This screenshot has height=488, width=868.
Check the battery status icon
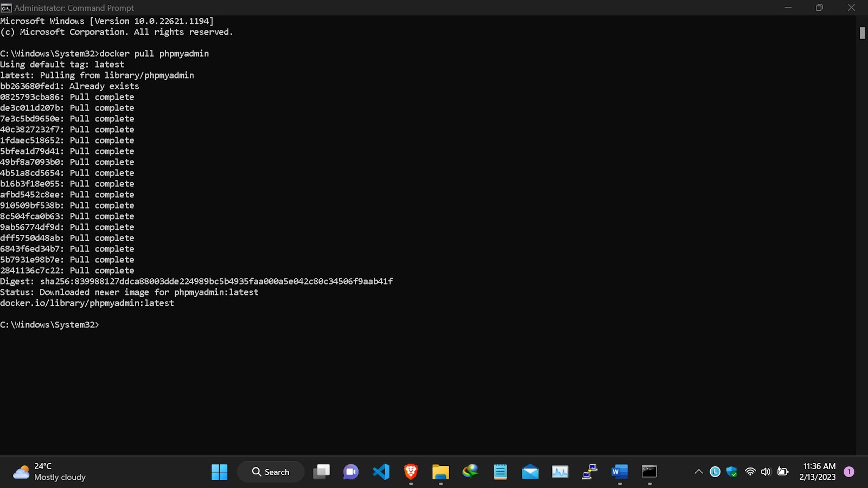coord(783,472)
